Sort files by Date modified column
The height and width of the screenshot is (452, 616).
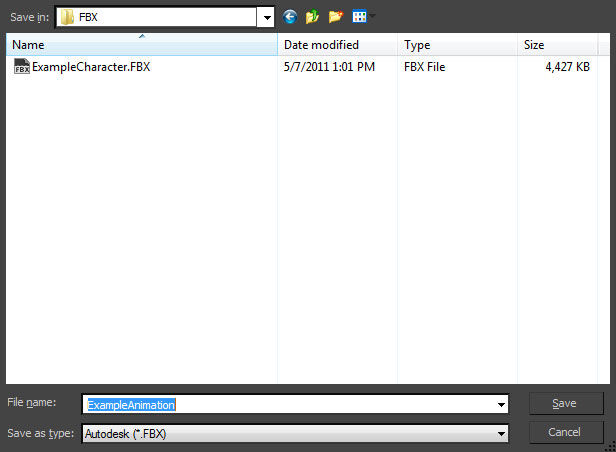(x=337, y=45)
